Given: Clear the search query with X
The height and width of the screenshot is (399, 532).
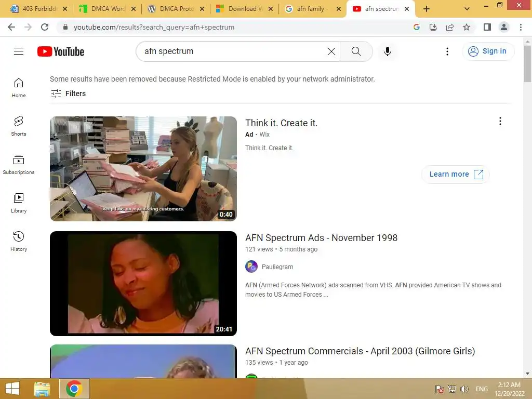Looking at the screenshot, I should [x=331, y=51].
